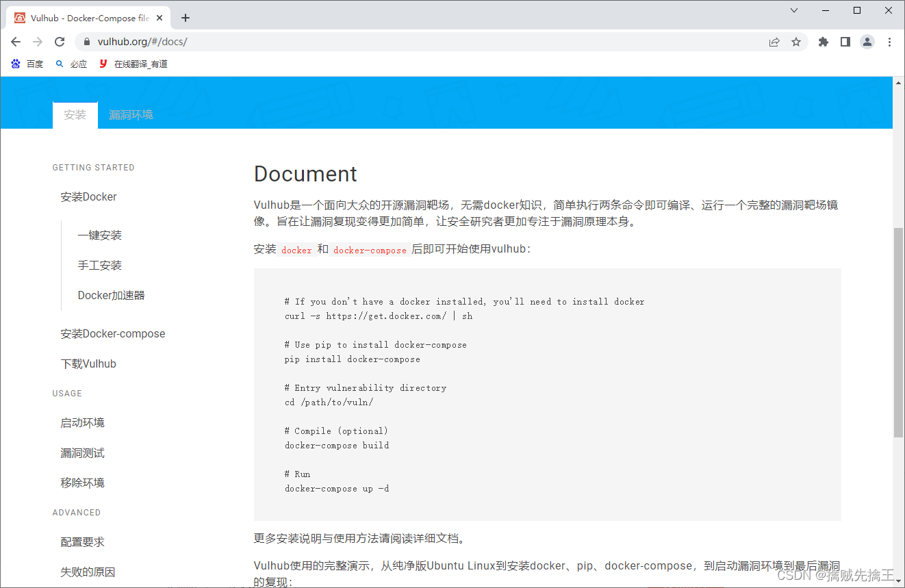Open 漏洞测试 in the sidebar

click(x=82, y=453)
